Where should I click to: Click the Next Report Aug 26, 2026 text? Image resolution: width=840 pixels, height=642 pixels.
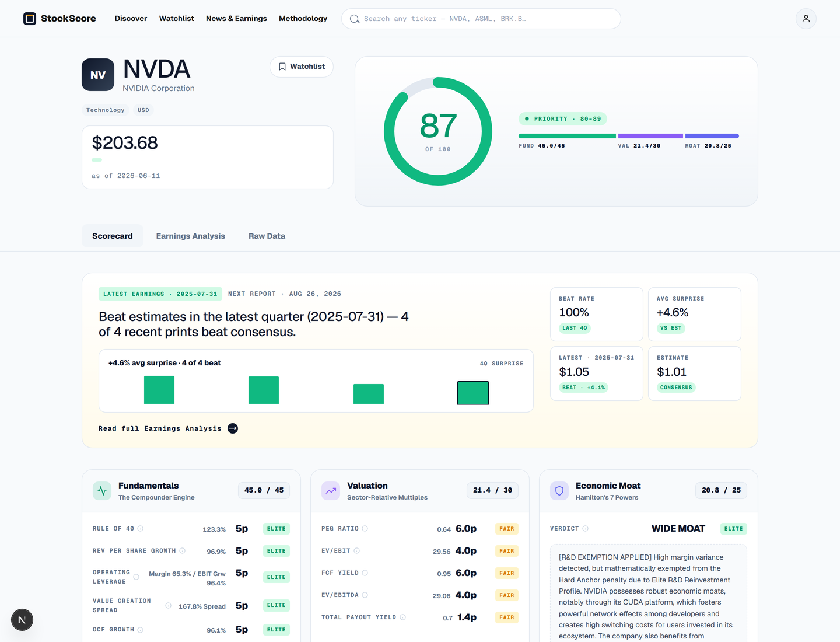[285, 294]
